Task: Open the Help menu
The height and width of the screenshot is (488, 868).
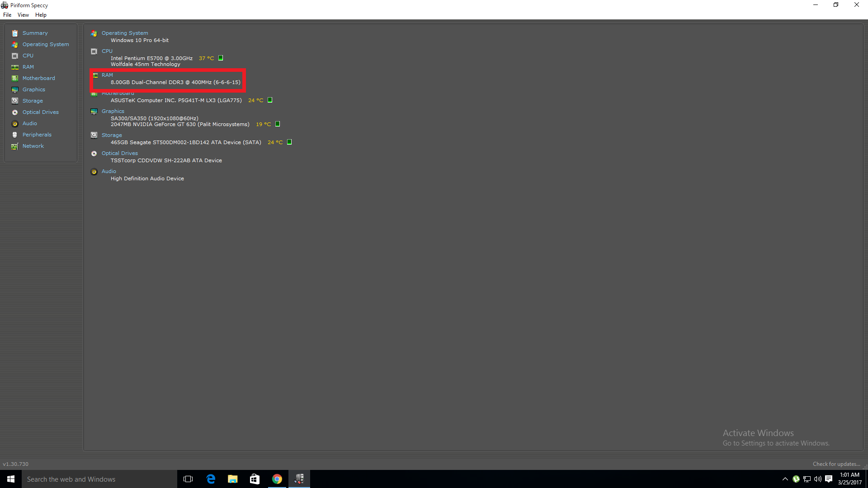Action: [41, 15]
